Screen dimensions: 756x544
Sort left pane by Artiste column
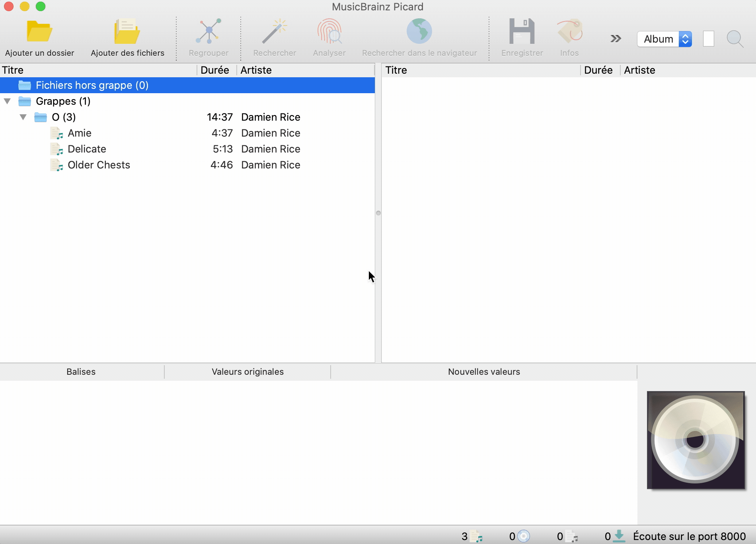tap(306, 70)
